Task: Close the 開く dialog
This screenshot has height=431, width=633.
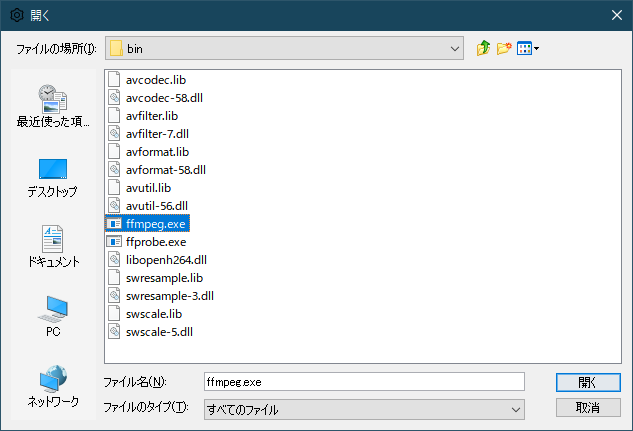Action: coord(616,15)
